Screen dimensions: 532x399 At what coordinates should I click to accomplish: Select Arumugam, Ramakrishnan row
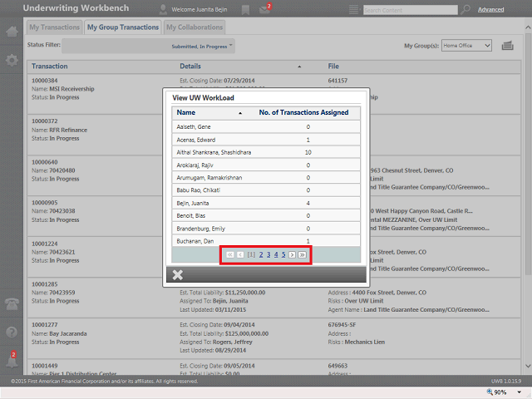[266, 178]
